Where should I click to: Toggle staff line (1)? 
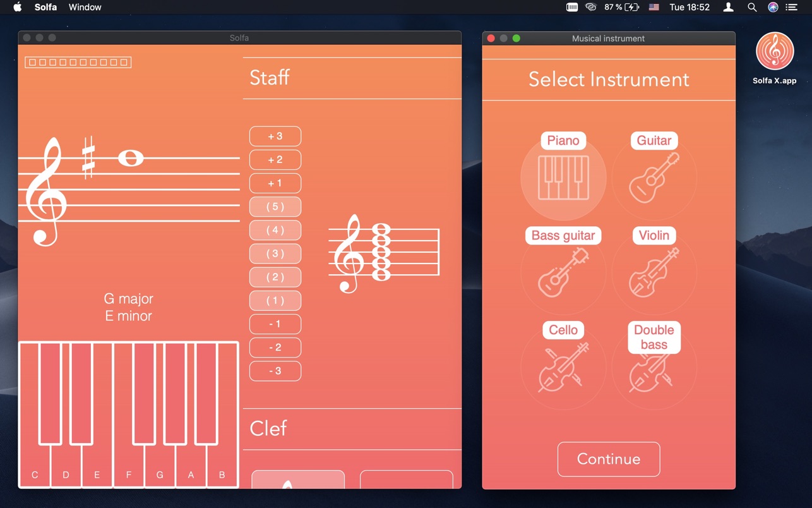point(275,301)
